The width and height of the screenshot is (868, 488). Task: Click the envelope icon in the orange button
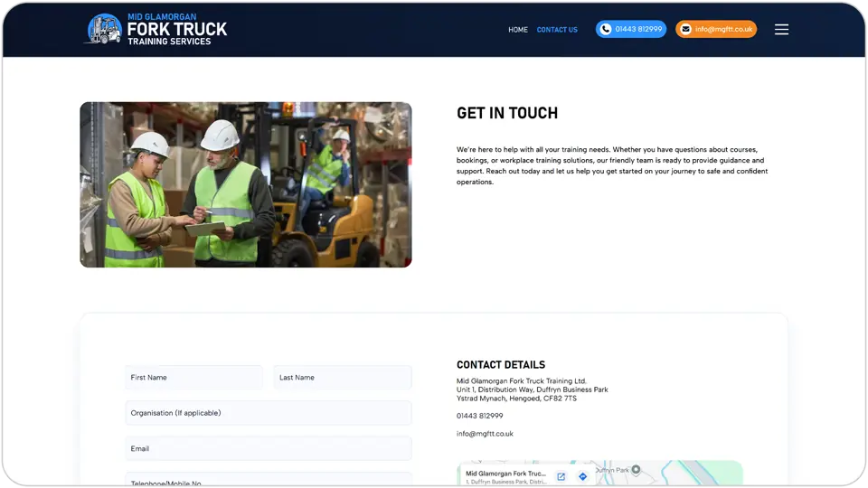click(685, 29)
